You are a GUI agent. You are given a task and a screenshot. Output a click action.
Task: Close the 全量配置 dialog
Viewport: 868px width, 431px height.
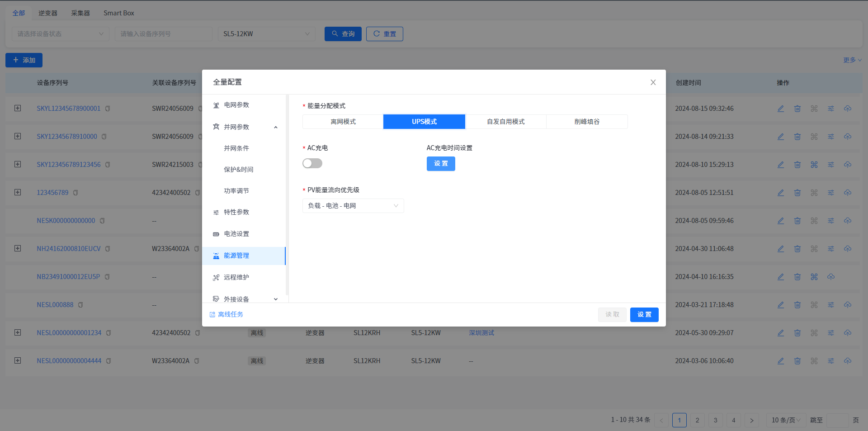coord(653,82)
